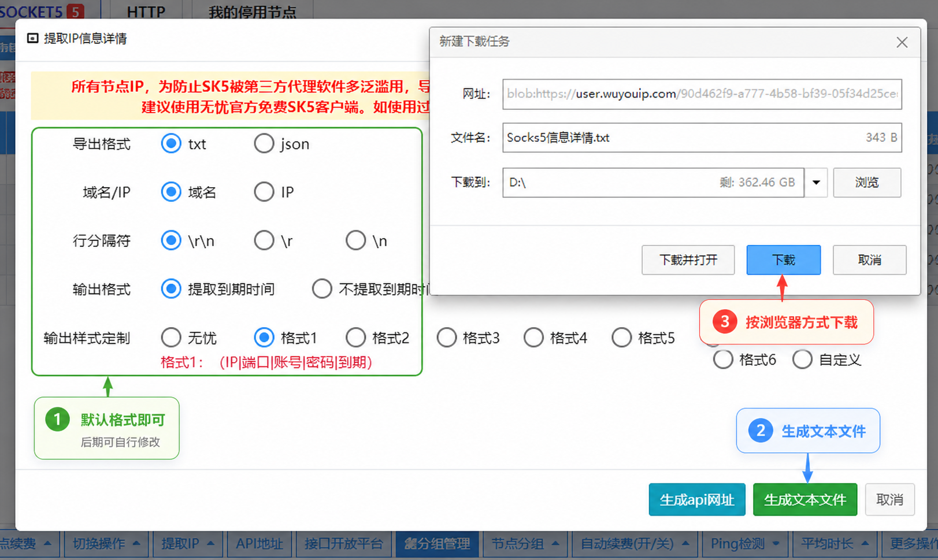Click the 生成文本文件 button
Viewport: 938px width, 560px height.
805,499
